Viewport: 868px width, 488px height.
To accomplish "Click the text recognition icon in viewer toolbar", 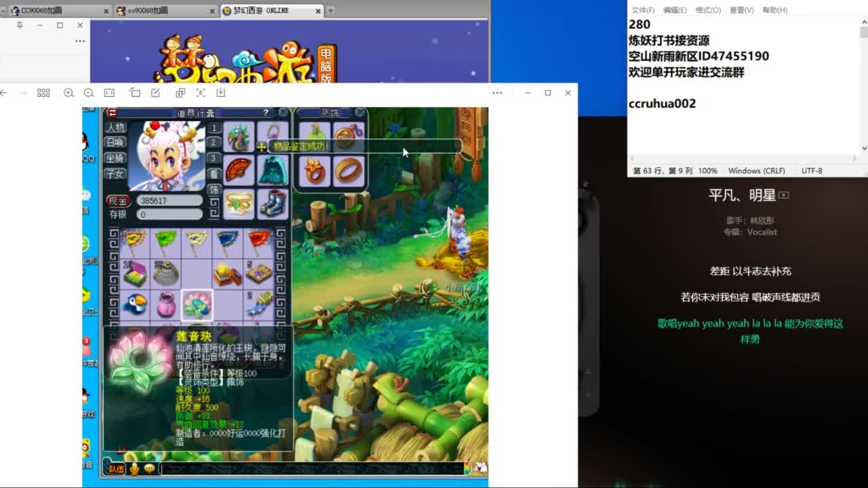I will tap(201, 93).
